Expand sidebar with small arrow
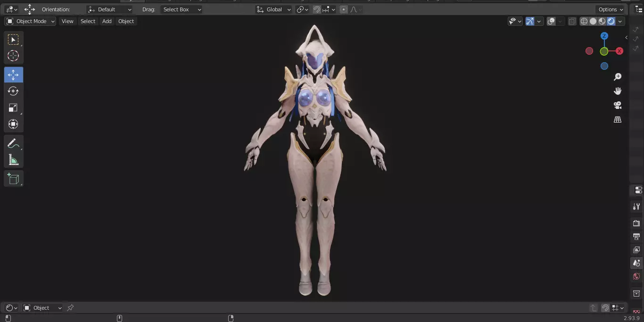 (x=626, y=37)
